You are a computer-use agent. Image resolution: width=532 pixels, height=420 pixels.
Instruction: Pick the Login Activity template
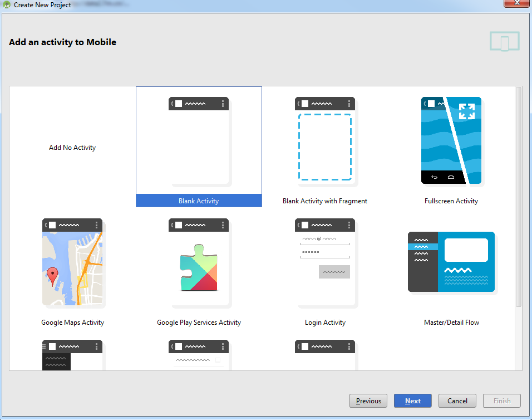325,263
